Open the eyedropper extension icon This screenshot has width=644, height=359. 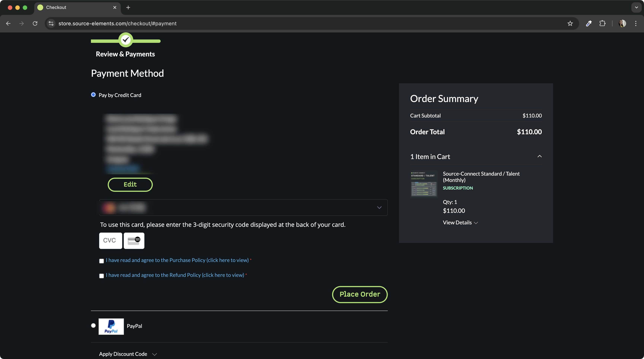pos(589,23)
